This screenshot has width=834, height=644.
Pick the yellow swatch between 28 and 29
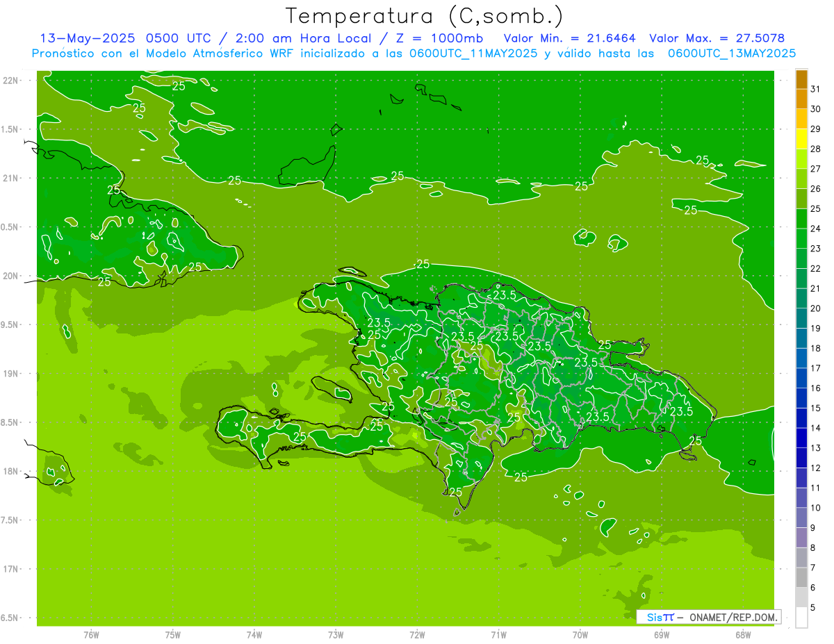(801, 139)
